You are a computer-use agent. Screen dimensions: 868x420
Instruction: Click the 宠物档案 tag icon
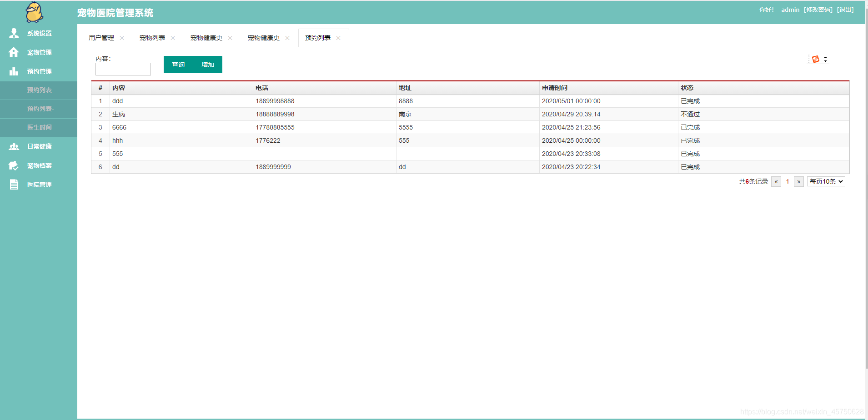(x=14, y=165)
